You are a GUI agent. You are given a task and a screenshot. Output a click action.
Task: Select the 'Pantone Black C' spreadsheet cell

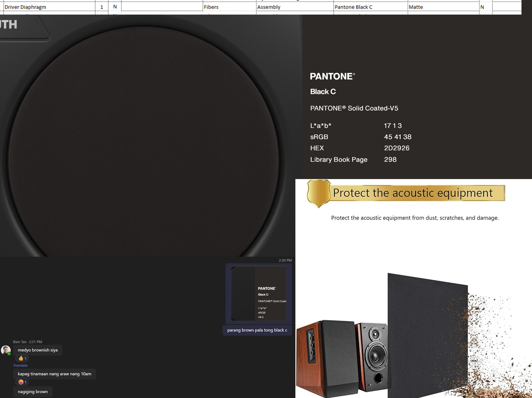(370, 7)
